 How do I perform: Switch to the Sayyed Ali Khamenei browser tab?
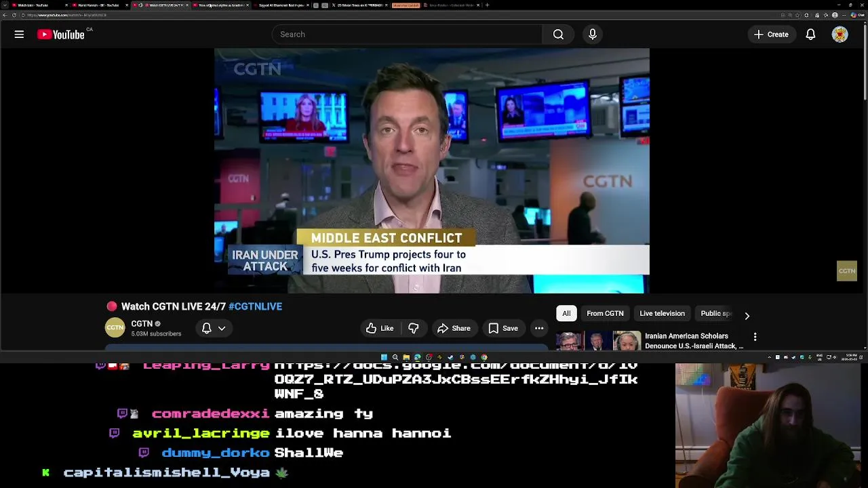click(281, 5)
